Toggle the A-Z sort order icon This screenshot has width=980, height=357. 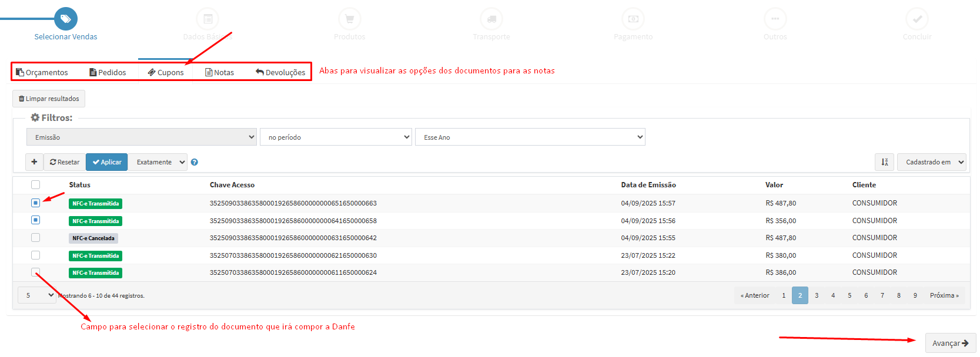(x=884, y=162)
